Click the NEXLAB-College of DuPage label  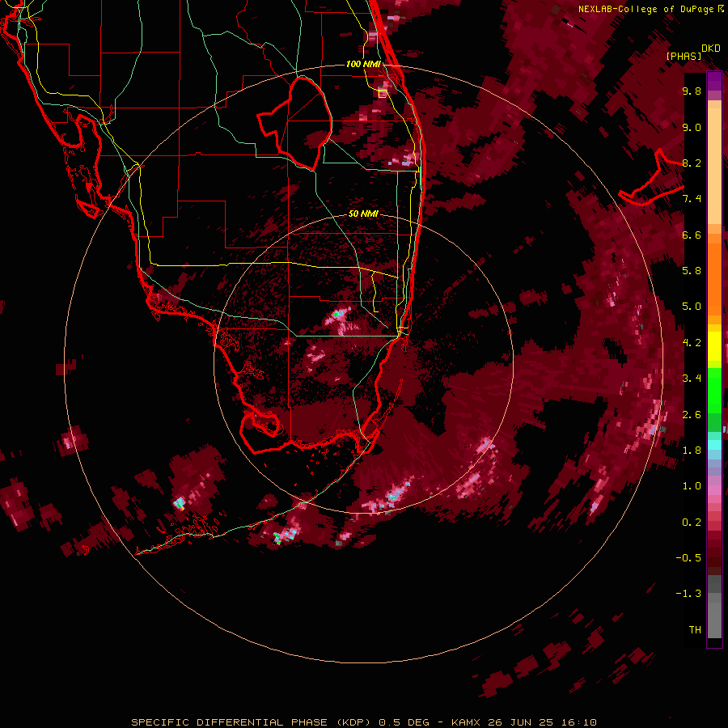click(x=651, y=9)
